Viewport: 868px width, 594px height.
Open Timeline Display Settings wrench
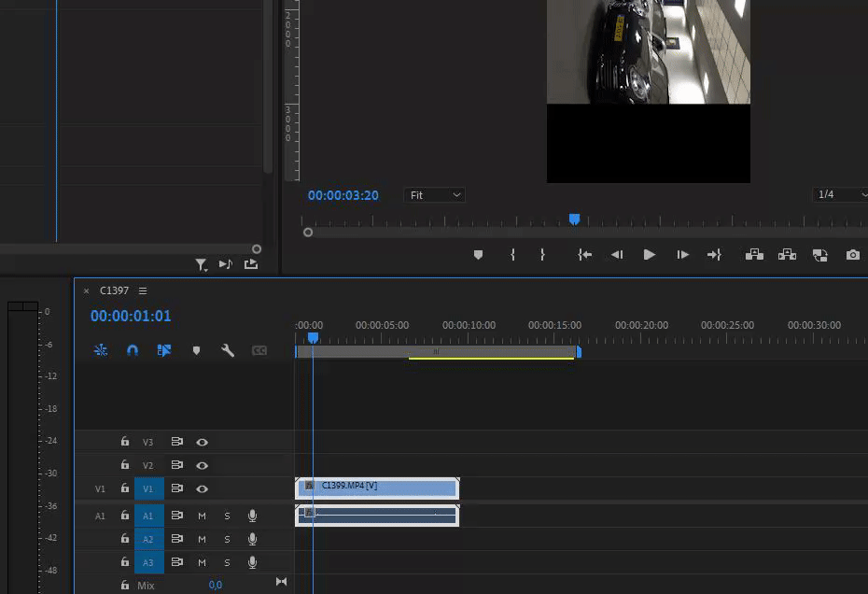pos(228,351)
